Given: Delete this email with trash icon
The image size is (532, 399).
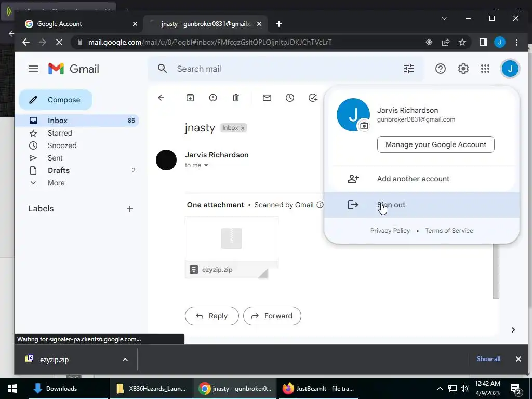Looking at the screenshot, I should [236, 98].
